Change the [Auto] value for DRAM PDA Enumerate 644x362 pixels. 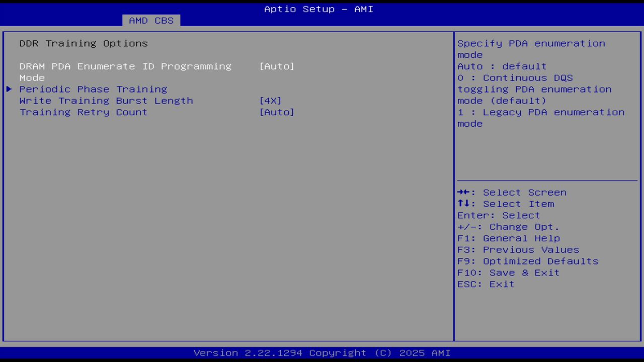point(277,66)
